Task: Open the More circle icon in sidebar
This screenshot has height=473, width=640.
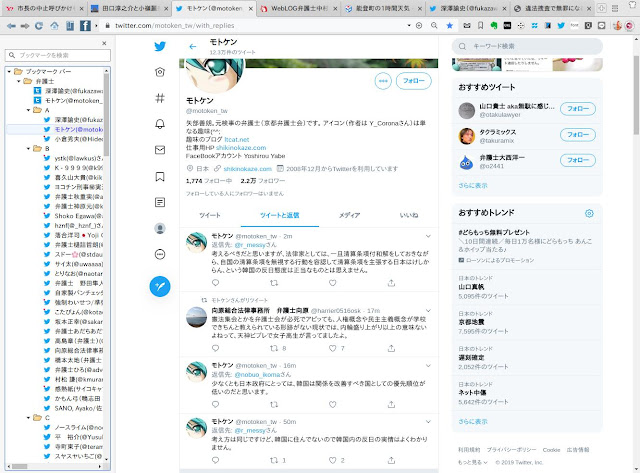Action: coord(160,255)
